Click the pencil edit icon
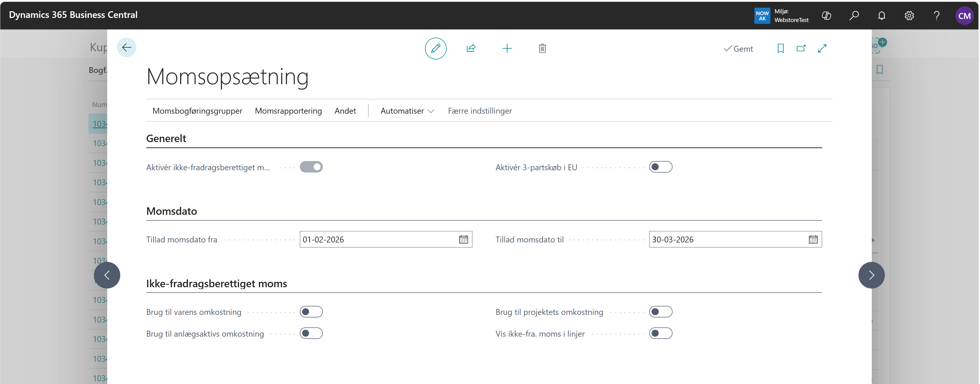The height and width of the screenshot is (384, 980). pyautogui.click(x=435, y=48)
